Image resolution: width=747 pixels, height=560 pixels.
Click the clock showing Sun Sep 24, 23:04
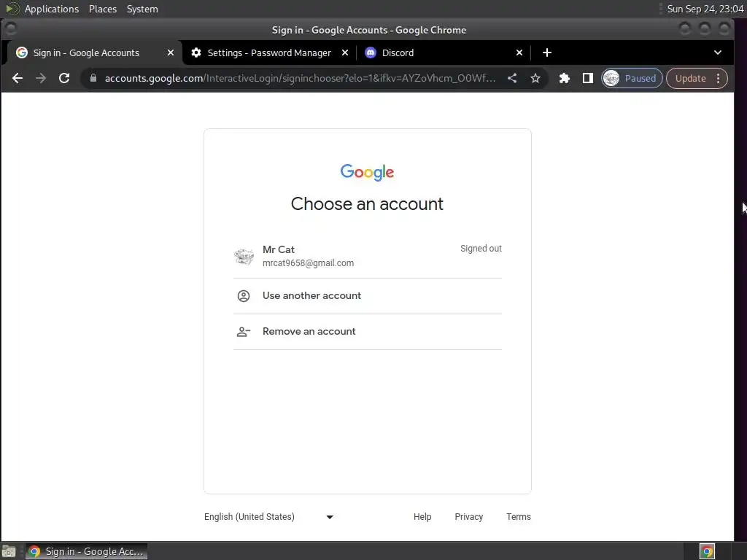tap(705, 9)
